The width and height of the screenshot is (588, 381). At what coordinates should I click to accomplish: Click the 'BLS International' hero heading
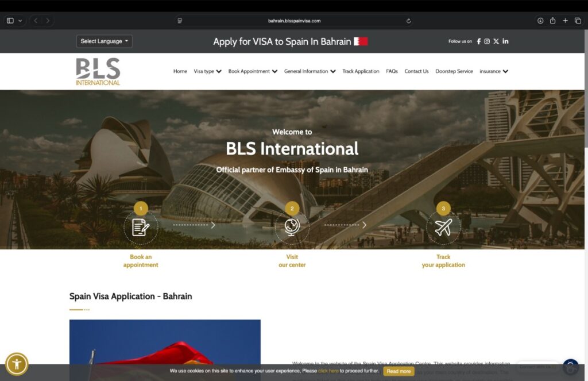[292, 149]
